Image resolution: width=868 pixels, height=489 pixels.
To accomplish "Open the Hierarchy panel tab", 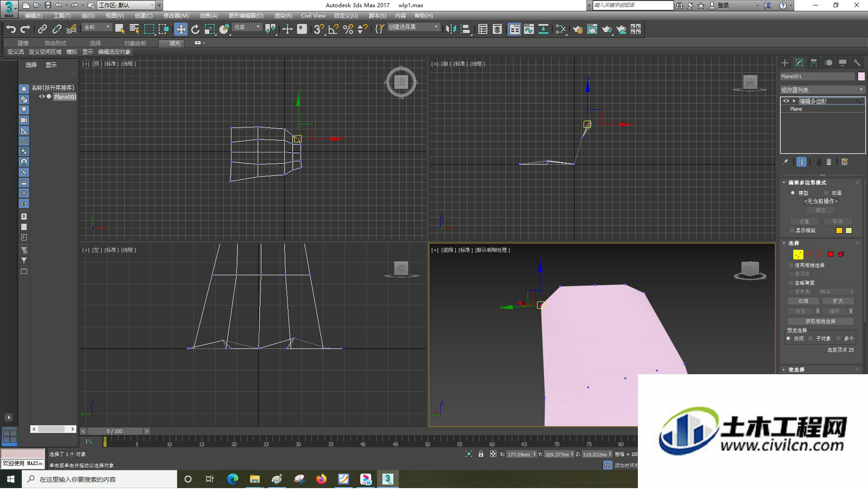I will click(814, 63).
